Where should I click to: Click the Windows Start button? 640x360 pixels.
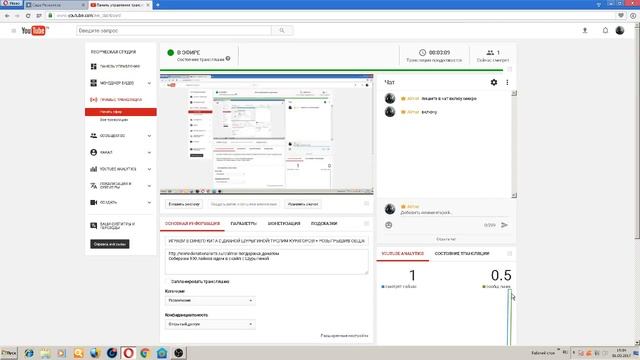[x=9, y=353]
